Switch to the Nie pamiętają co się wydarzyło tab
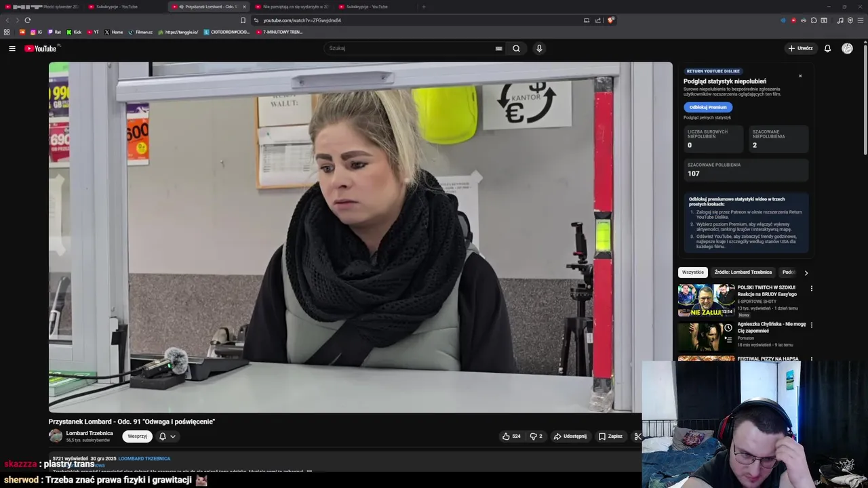Screen dimensions: 868x488 pyautogui.click(x=292, y=7)
